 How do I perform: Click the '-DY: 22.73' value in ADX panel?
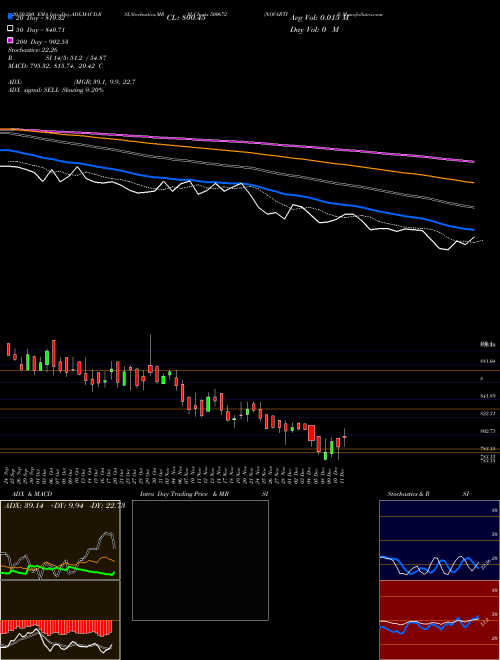coord(106,506)
